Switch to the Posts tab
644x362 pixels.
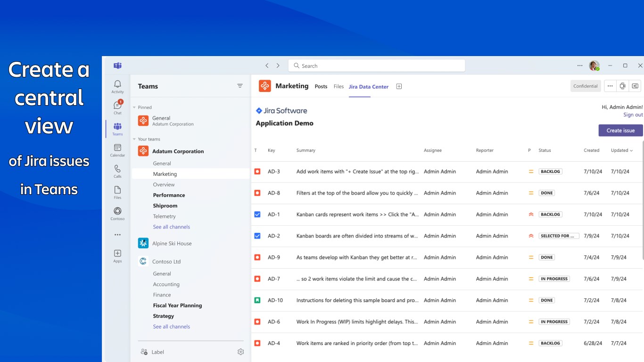coord(321,86)
